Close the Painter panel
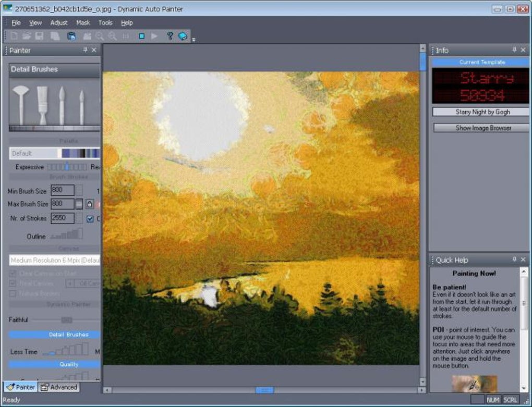This screenshot has width=532, height=407. pyautogui.click(x=94, y=50)
